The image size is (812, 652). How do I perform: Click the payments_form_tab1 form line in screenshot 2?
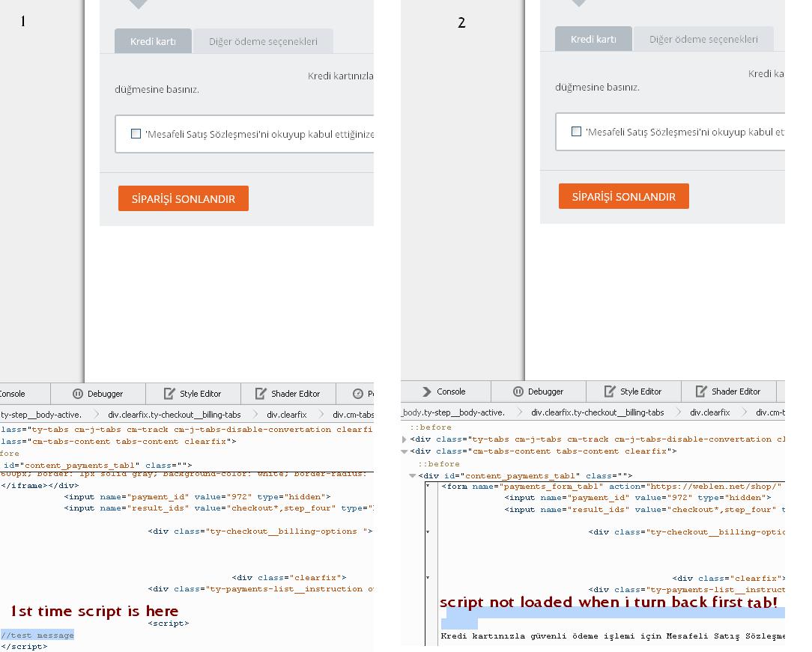(611, 487)
